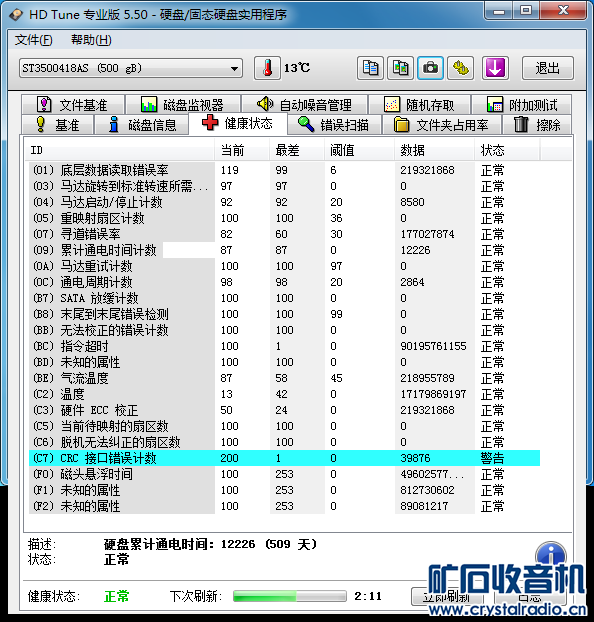This screenshot has height=622, width=594.
Task: Select row (04) 马达启动/停止计数
Action: click(x=284, y=202)
